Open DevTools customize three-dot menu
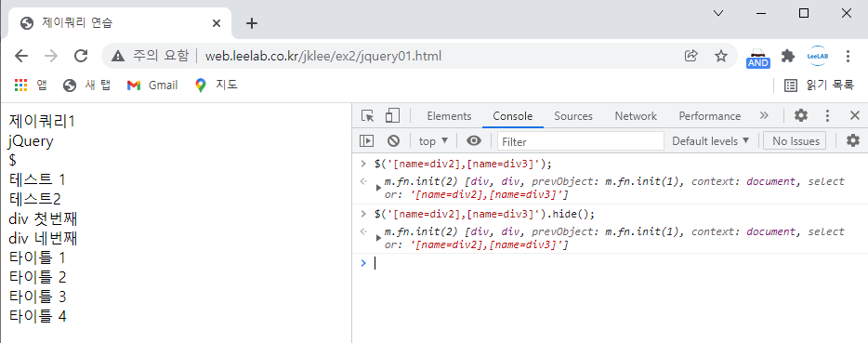This screenshot has width=868, height=343. 828,116
